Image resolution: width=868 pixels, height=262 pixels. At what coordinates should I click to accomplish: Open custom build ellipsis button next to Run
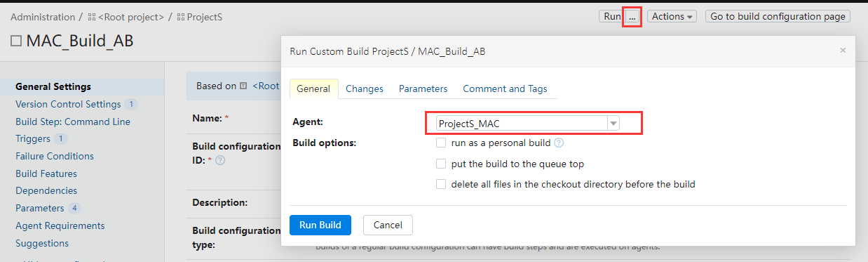[x=632, y=16]
